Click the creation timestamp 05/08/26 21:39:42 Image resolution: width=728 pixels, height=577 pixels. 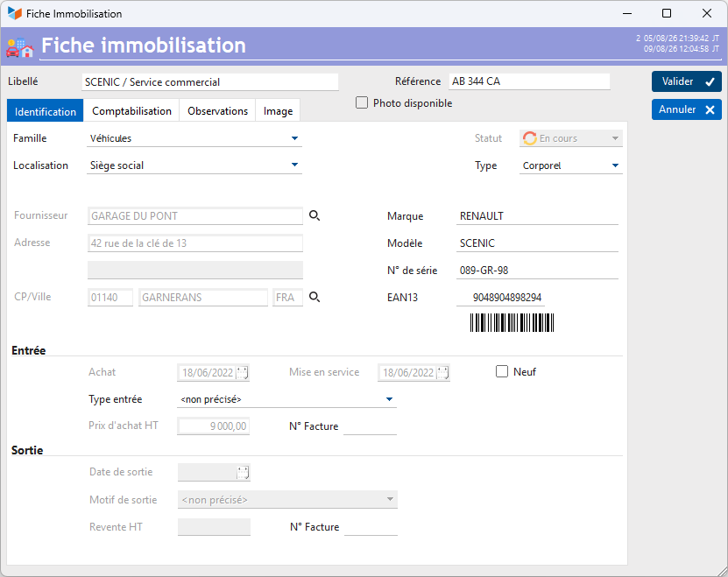[x=676, y=39]
